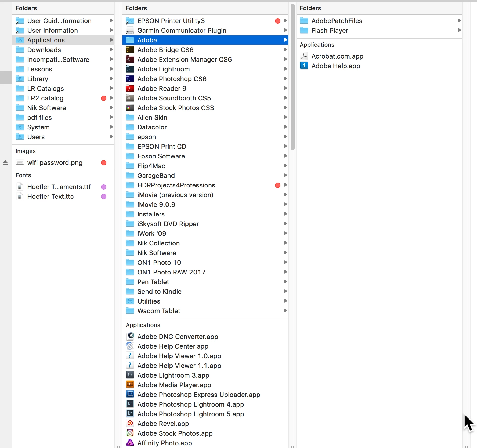Image resolution: width=477 pixels, height=448 pixels.
Task: Click the red tag on wifi password.png
Action: pyautogui.click(x=104, y=163)
